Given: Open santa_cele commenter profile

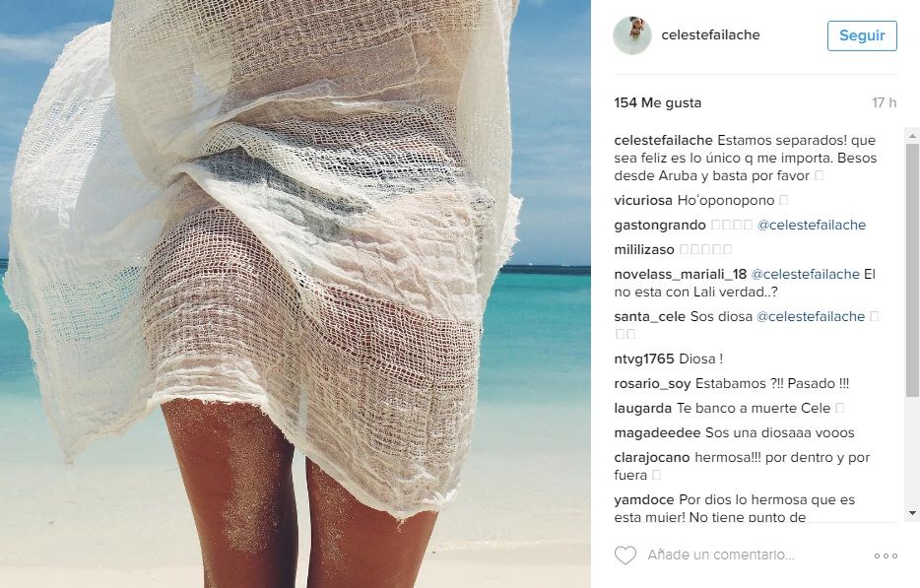Looking at the screenshot, I should click(649, 317).
